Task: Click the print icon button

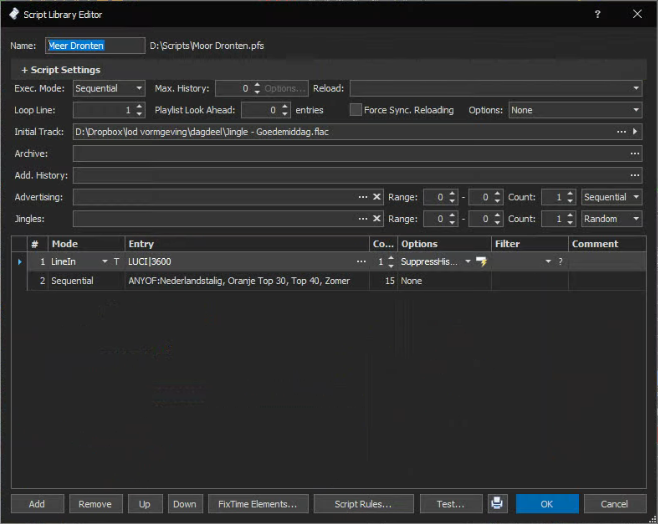Action: tap(497, 503)
